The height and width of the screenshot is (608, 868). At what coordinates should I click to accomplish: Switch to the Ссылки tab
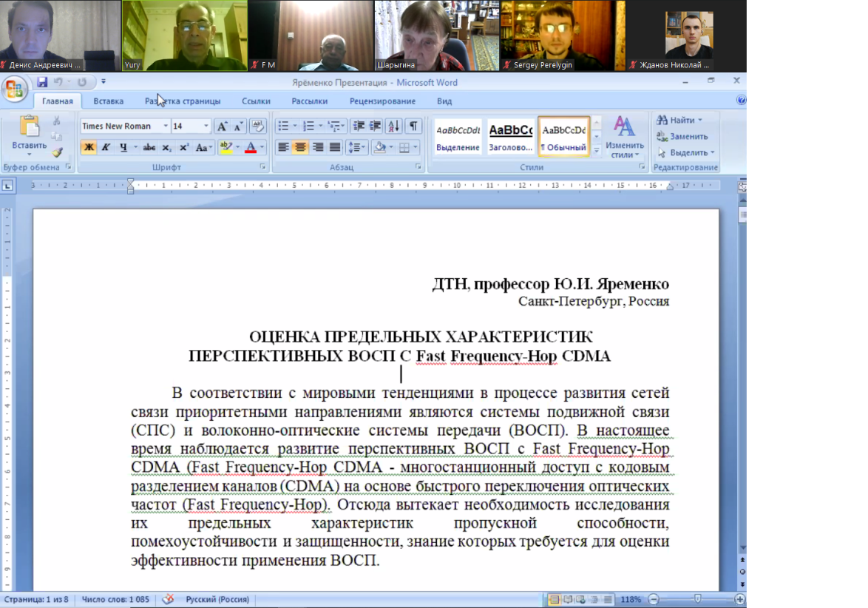pyautogui.click(x=256, y=101)
